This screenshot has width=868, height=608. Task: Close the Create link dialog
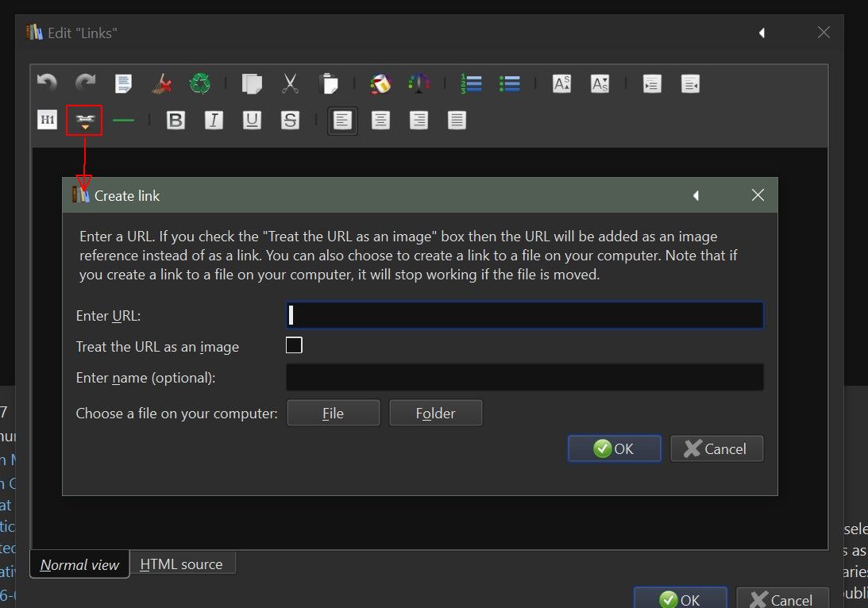[758, 194]
